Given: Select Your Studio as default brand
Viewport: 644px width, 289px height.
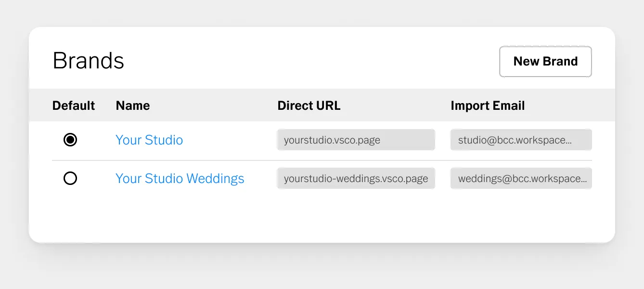Looking at the screenshot, I should (70, 140).
